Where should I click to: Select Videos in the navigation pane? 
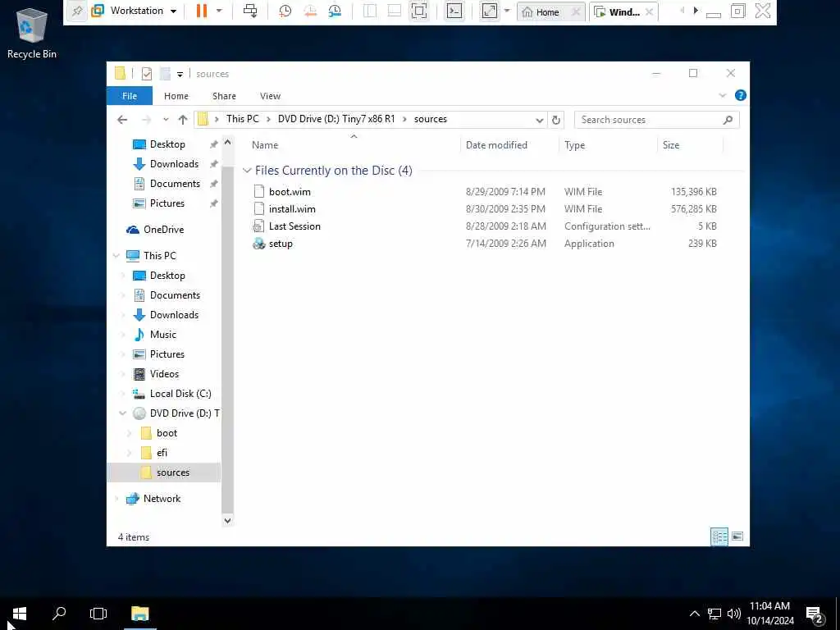(x=164, y=374)
